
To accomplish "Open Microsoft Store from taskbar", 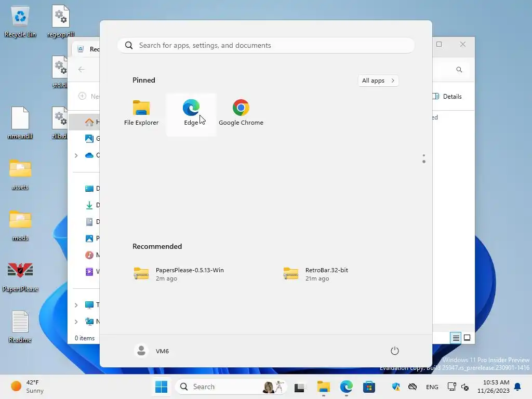I will 369,387.
